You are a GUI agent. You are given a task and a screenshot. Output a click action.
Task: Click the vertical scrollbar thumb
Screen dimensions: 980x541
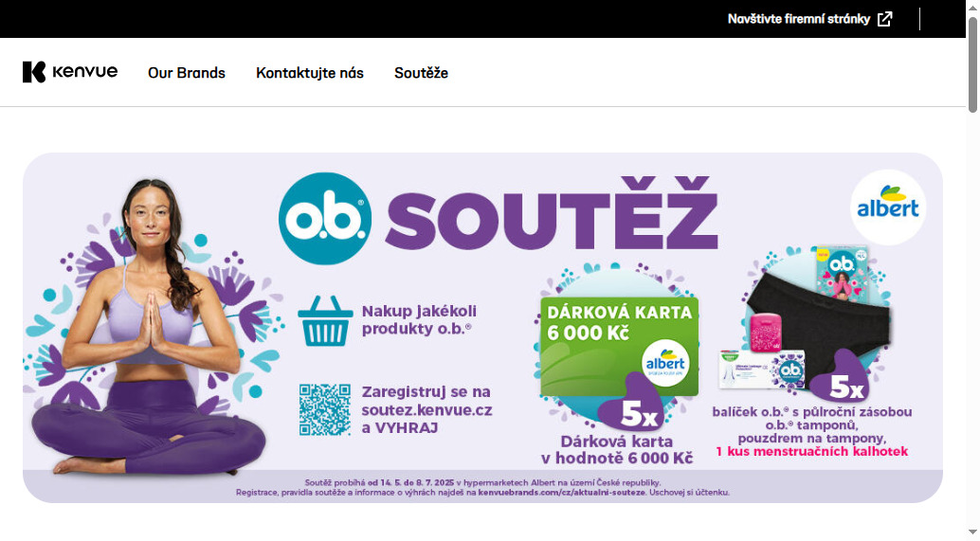(972, 65)
